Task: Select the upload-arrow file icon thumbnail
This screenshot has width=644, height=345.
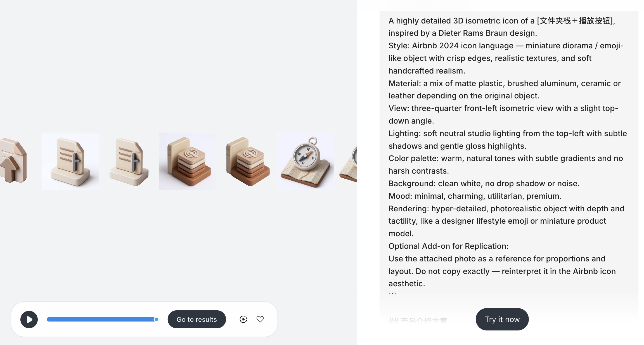Action: pyautogui.click(x=13, y=162)
